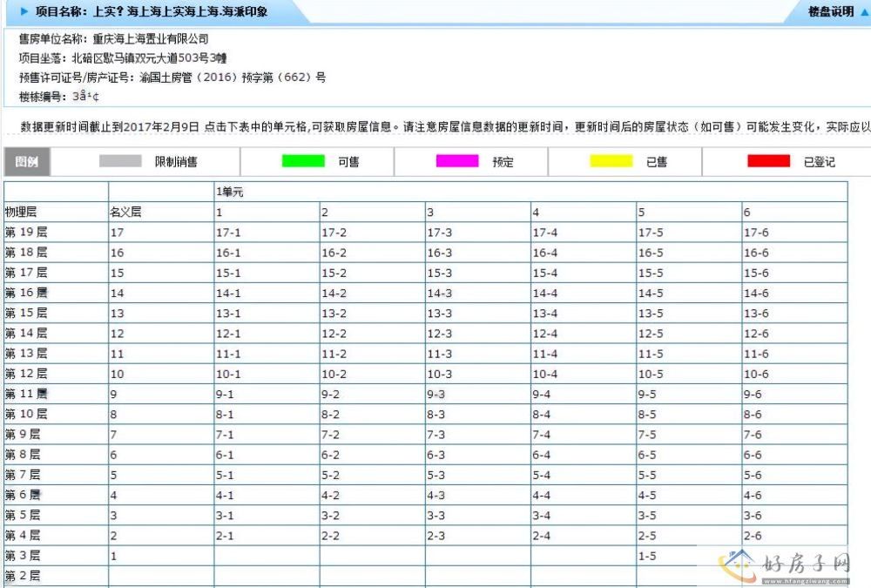Image resolution: width=871 pixels, height=588 pixels.
Task: Open room info for 14-6
Action: (756, 294)
